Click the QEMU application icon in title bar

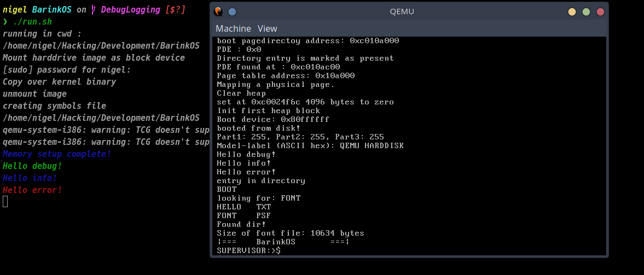[218, 11]
